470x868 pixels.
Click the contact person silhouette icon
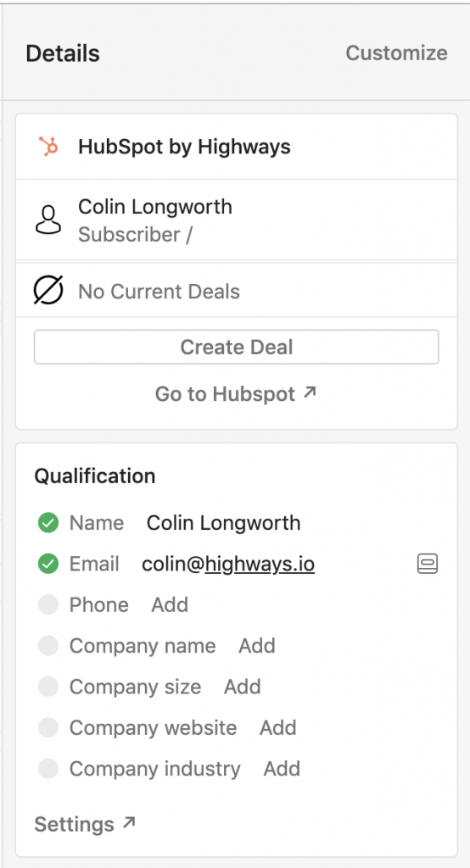pyautogui.click(x=48, y=220)
